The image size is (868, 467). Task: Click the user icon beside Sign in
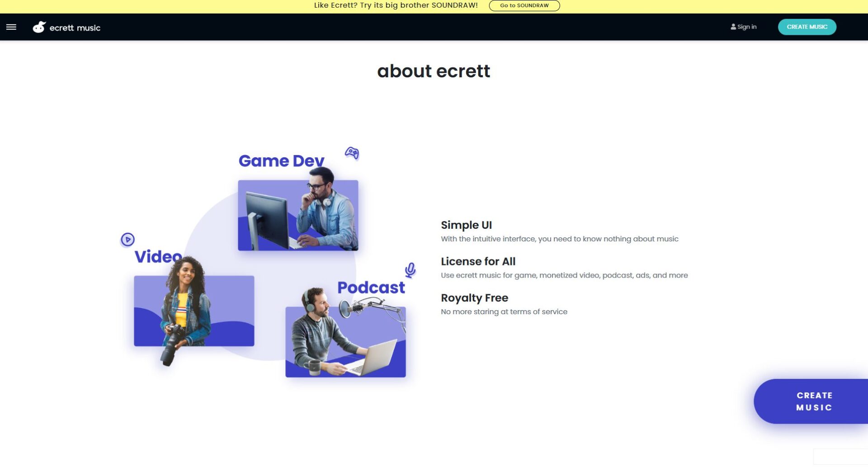click(733, 27)
